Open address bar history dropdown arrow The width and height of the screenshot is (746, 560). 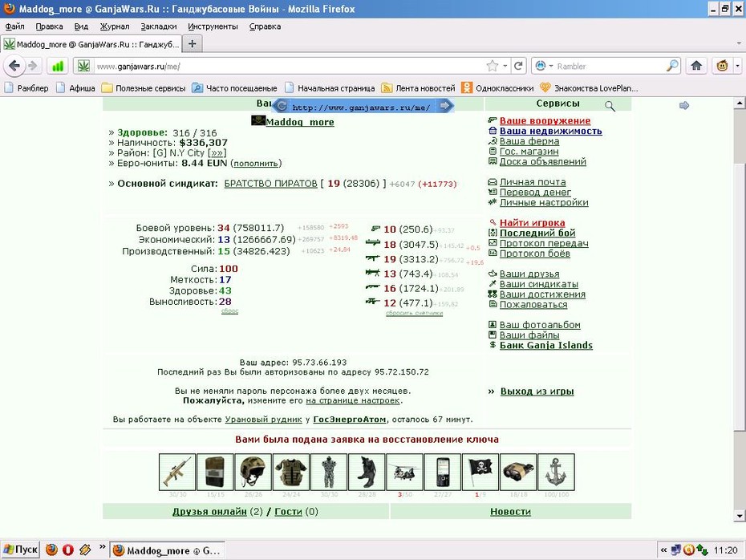pyautogui.click(x=505, y=66)
